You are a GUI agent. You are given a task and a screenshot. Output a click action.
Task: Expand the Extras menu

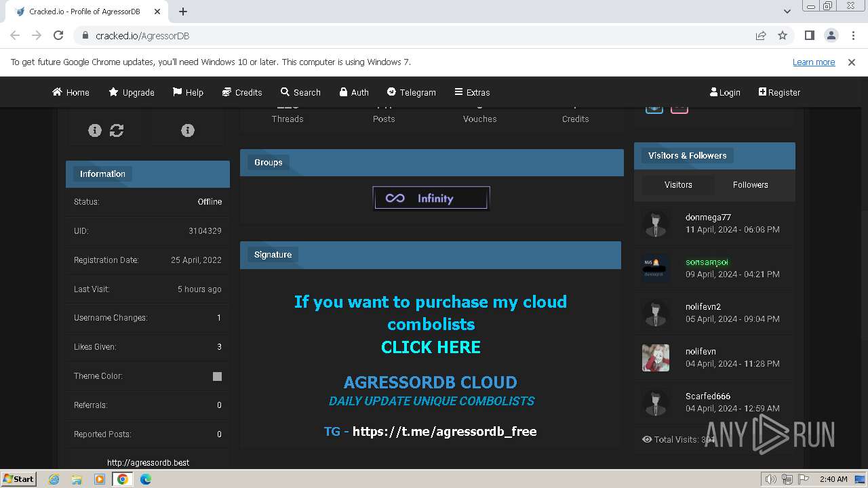472,92
